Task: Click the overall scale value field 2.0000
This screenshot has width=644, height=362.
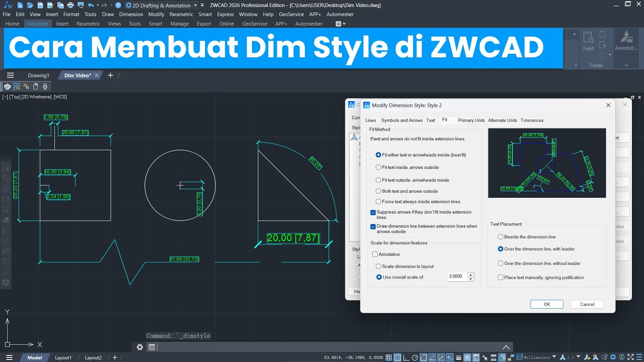Action: pyautogui.click(x=457, y=277)
